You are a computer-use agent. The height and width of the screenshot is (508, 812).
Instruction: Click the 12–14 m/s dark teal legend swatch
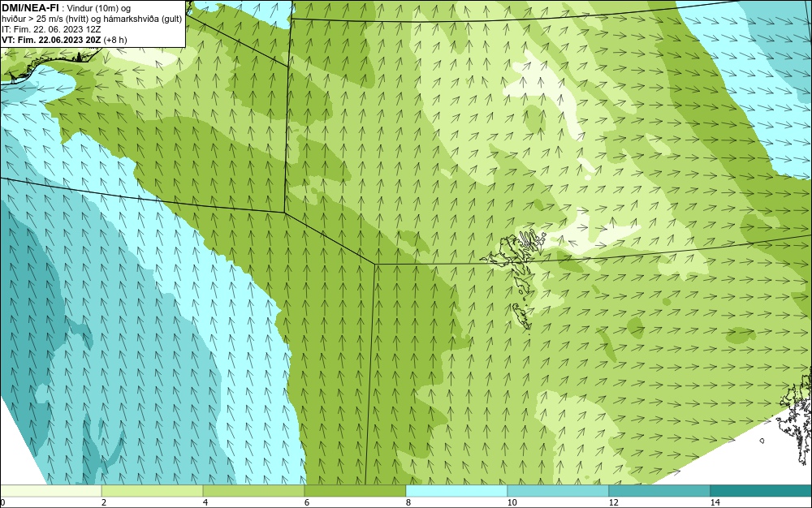coord(659,491)
